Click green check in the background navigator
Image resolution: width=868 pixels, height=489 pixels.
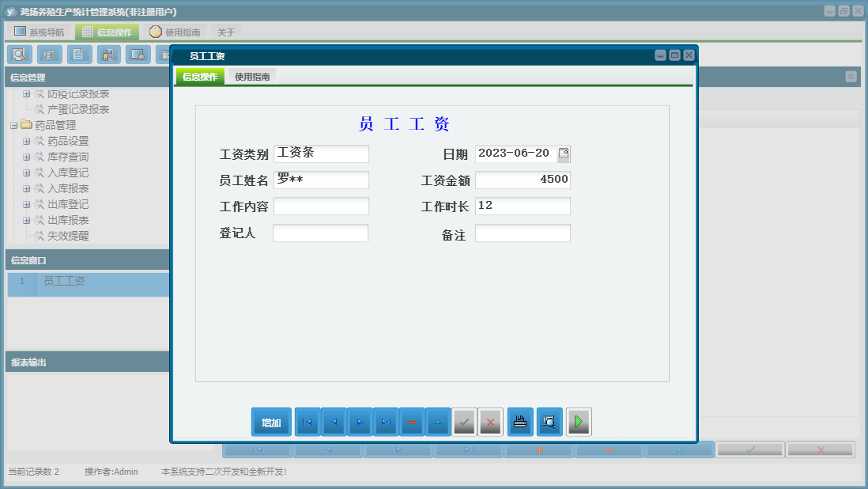pyautogui.click(x=750, y=449)
